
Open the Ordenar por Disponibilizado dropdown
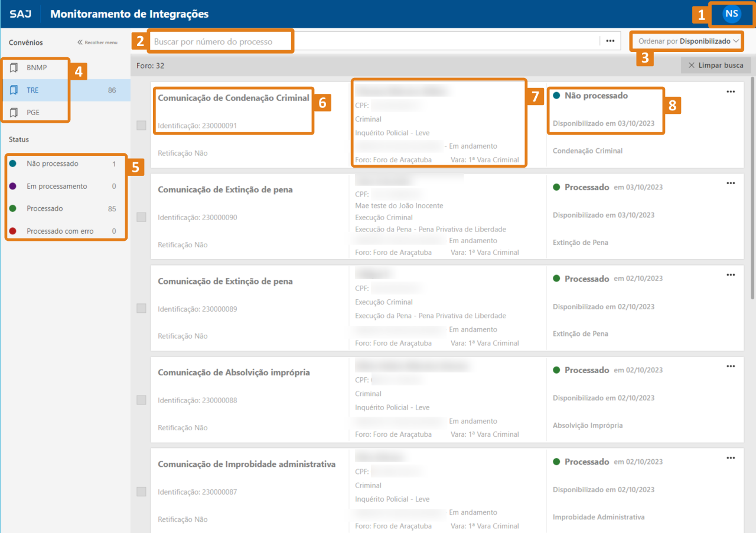[x=689, y=41]
